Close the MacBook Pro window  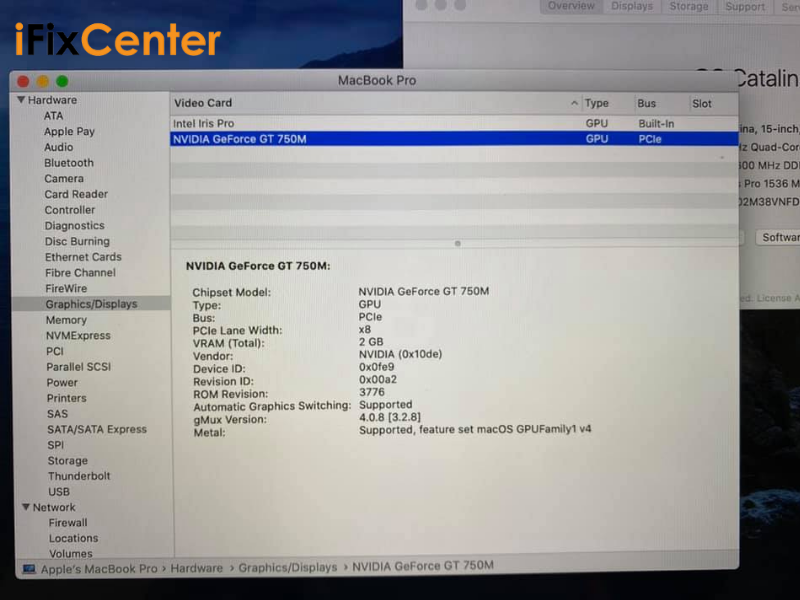[23, 82]
